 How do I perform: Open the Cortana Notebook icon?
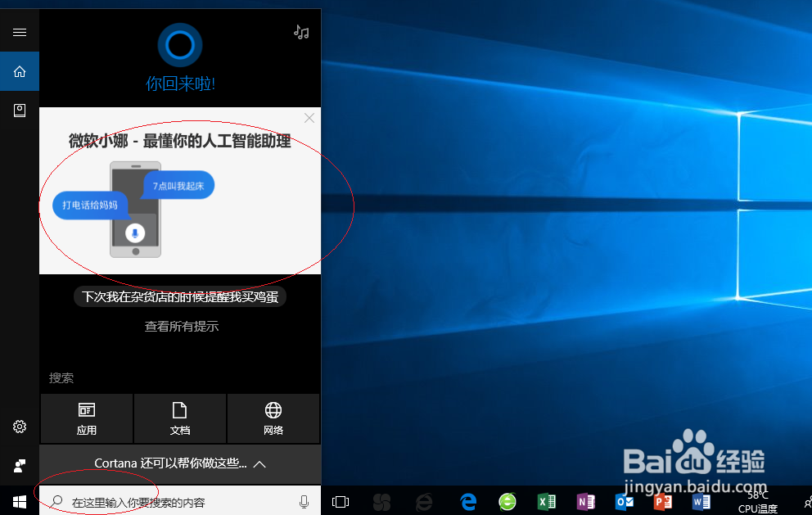(x=20, y=111)
